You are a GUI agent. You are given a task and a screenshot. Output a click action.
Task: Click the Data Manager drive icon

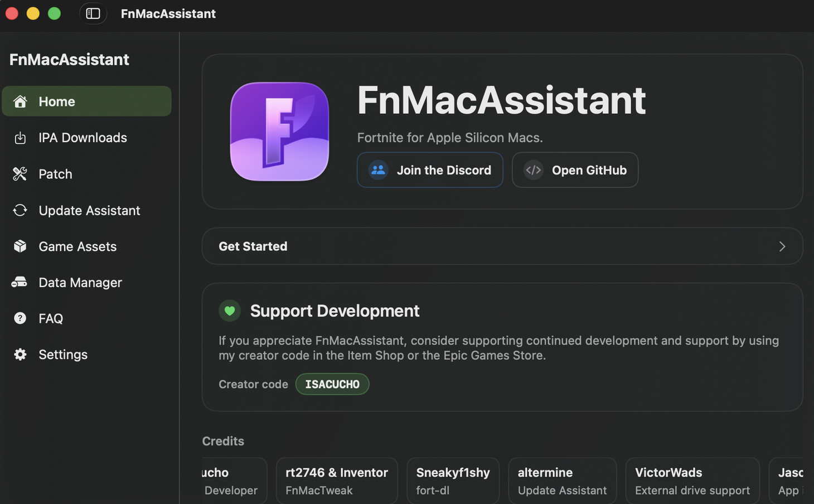coord(20,282)
